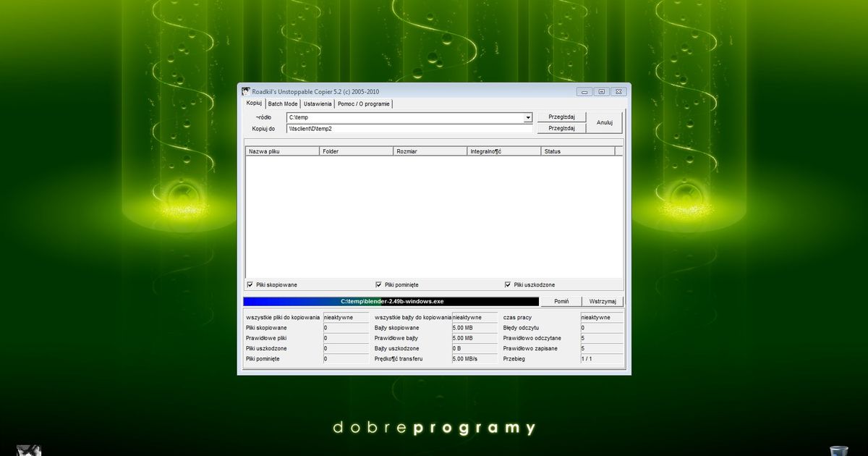Click the Pomiń button

pos(561,301)
